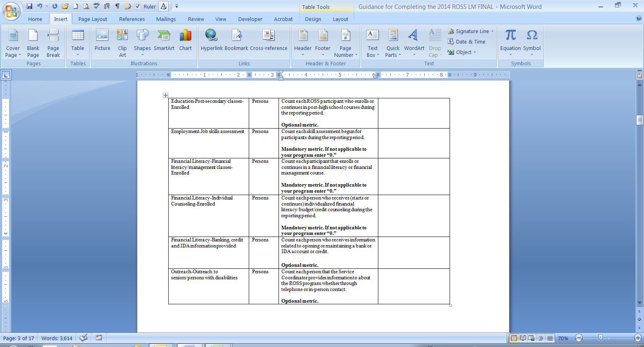Open the Clip Art pane
The height and width of the screenshot is (347, 644).
click(122, 43)
